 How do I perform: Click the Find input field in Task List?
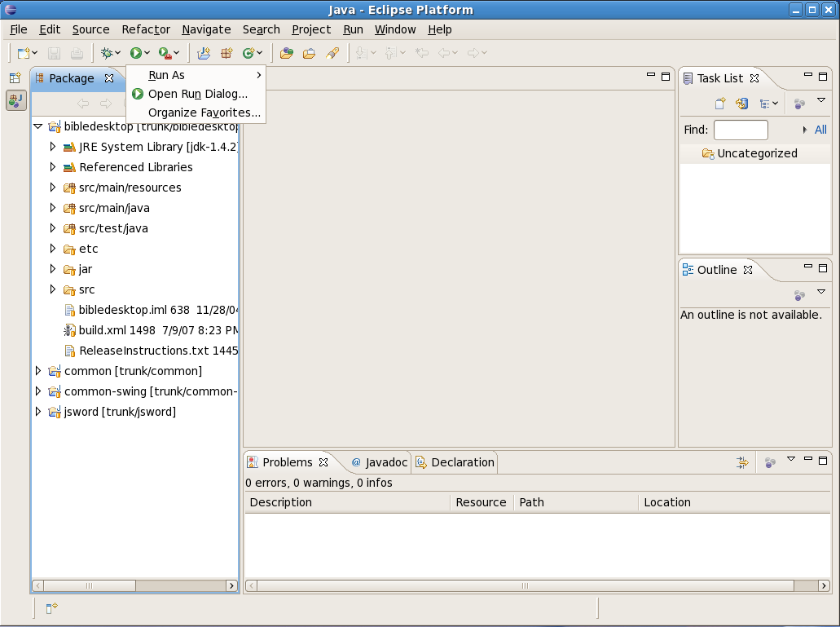pos(740,130)
